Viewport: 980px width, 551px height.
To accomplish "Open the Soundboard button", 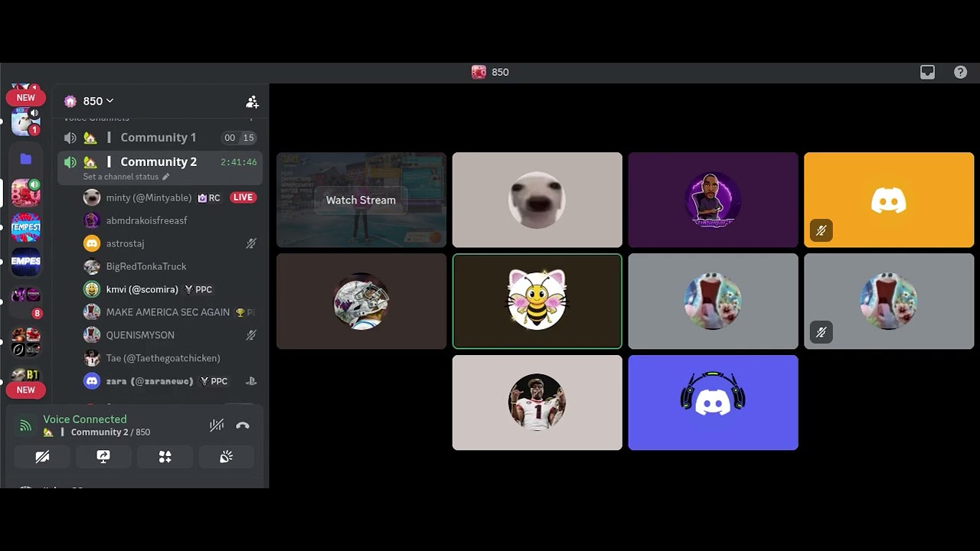I will (226, 457).
